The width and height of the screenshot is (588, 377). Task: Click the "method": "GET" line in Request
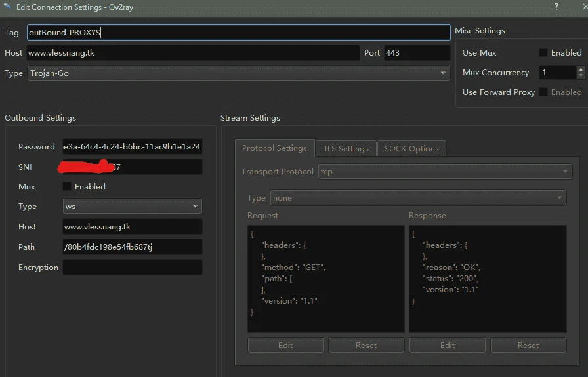pyautogui.click(x=293, y=268)
